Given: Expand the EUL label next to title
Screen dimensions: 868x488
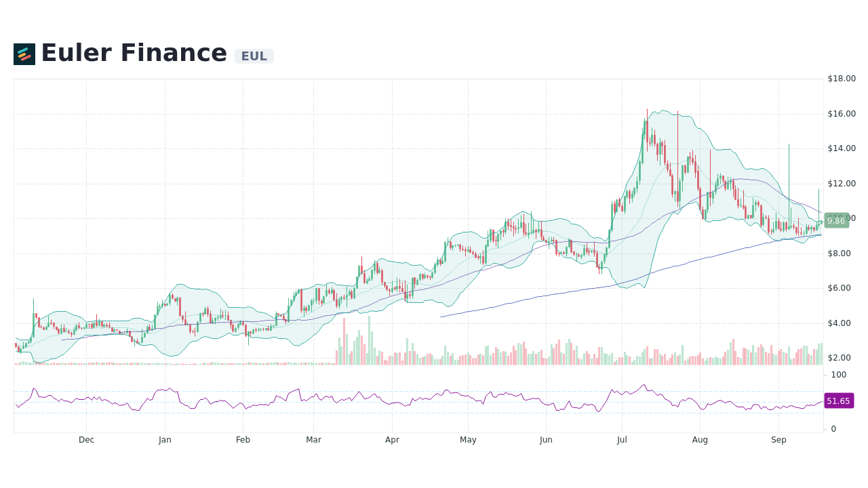Looking at the screenshot, I should coord(254,56).
